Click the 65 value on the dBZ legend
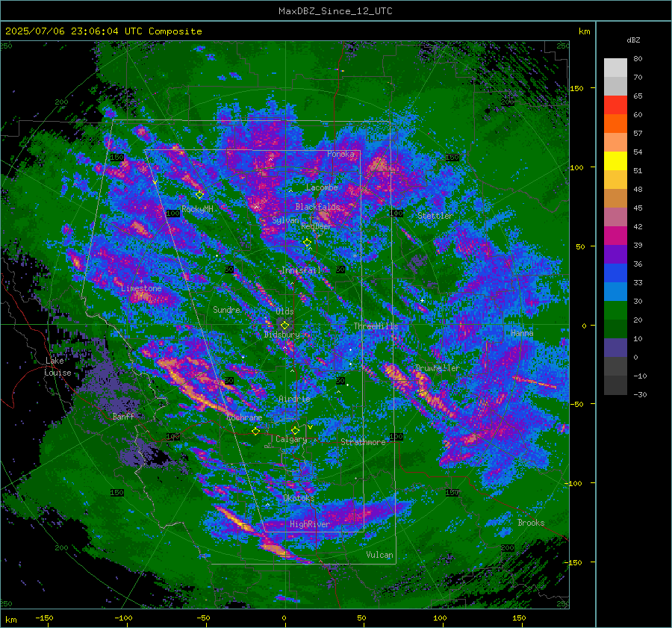This screenshot has width=672, height=628. 638,96
